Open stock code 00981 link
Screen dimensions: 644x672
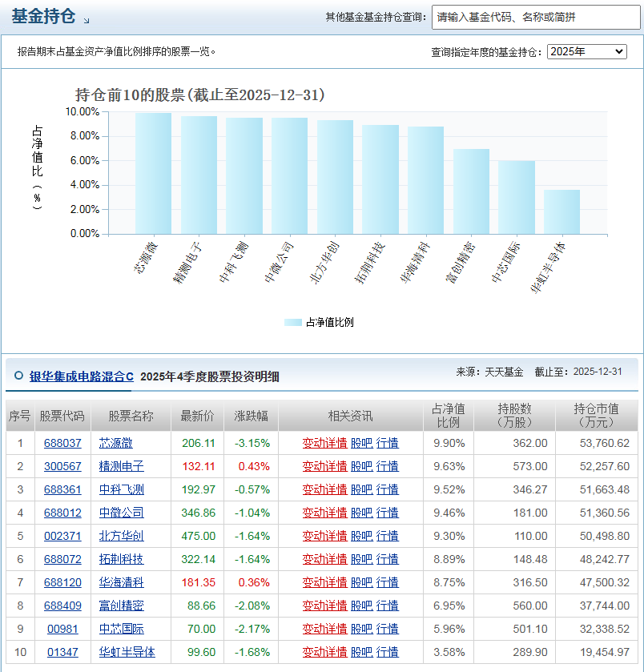click(x=62, y=629)
